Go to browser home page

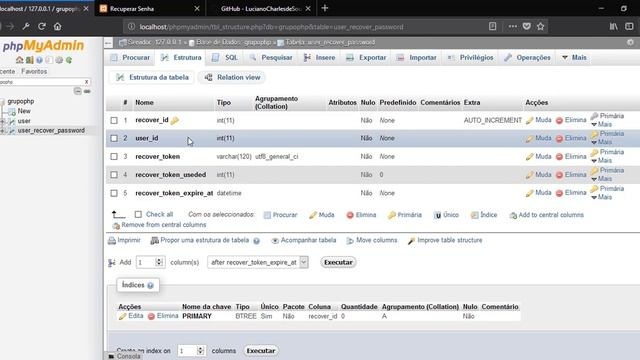[58, 27]
